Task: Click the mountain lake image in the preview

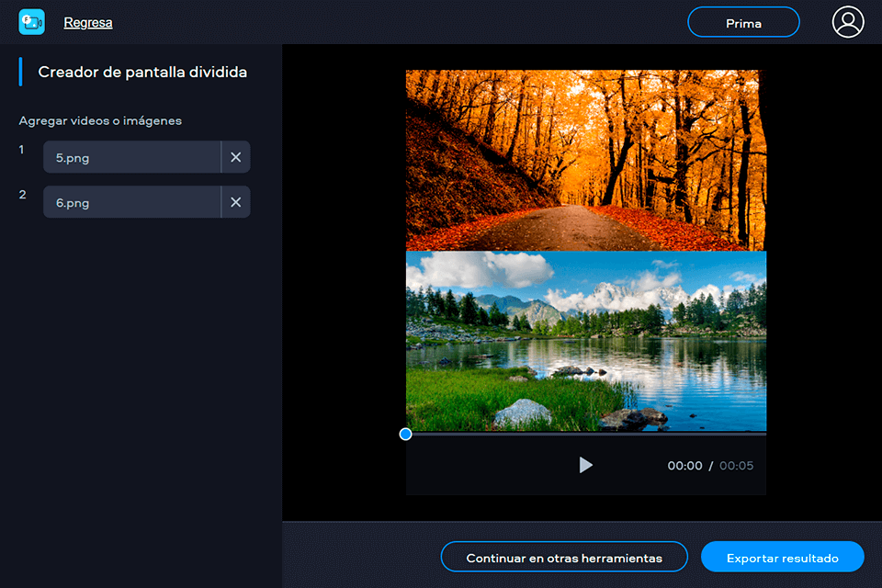Action: tap(585, 340)
